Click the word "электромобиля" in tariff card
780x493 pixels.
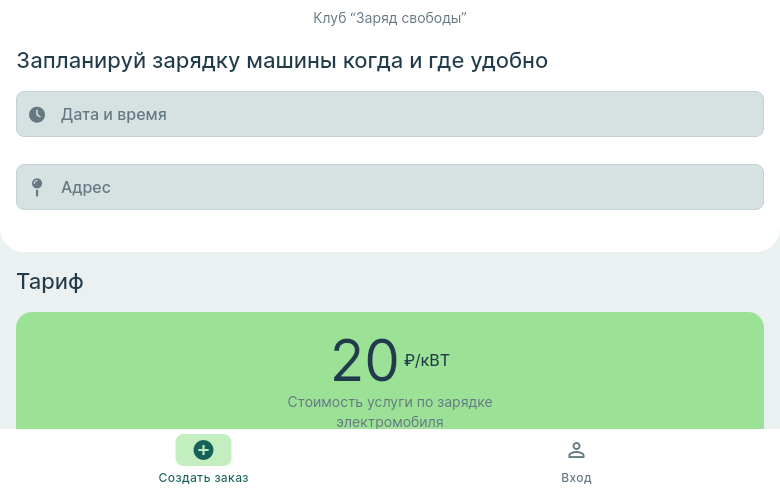(390, 422)
